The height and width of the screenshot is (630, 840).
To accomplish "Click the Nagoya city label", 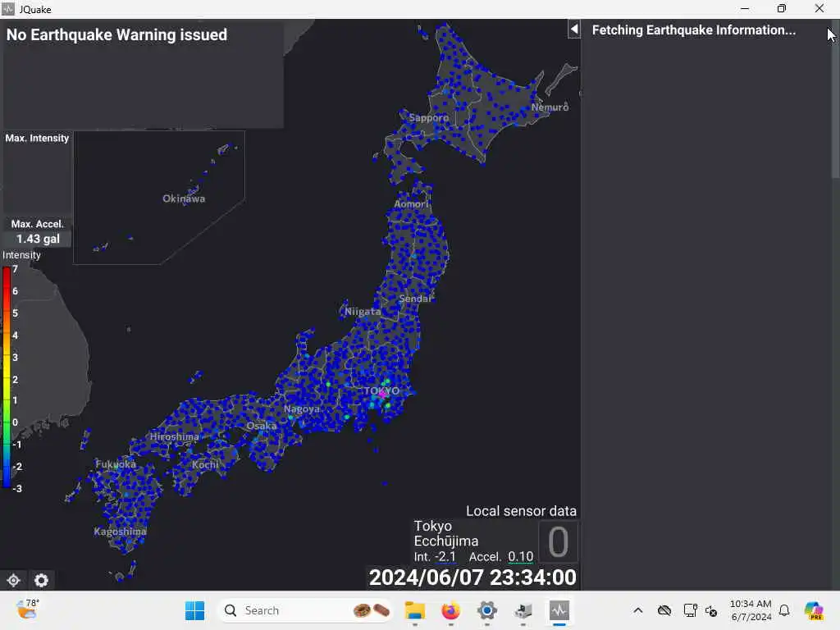I will pyautogui.click(x=302, y=409).
